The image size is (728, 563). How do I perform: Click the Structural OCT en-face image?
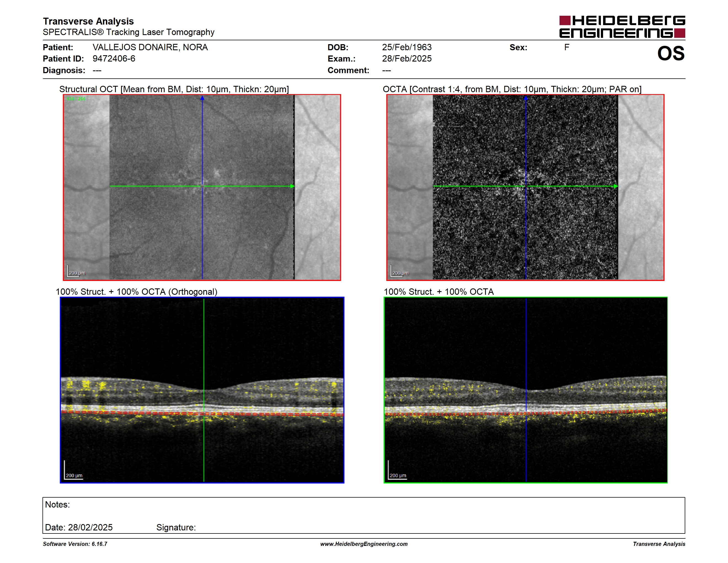pyautogui.click(x=202, y=187)
